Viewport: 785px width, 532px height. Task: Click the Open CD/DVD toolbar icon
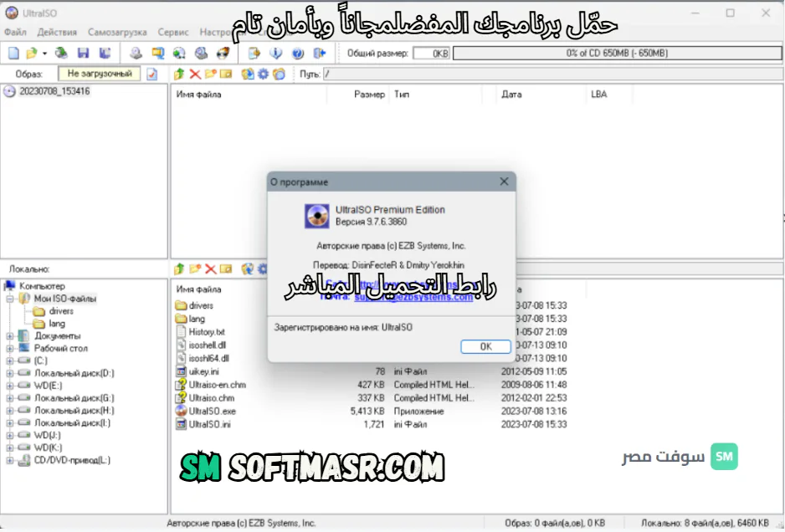click(61, 53)
